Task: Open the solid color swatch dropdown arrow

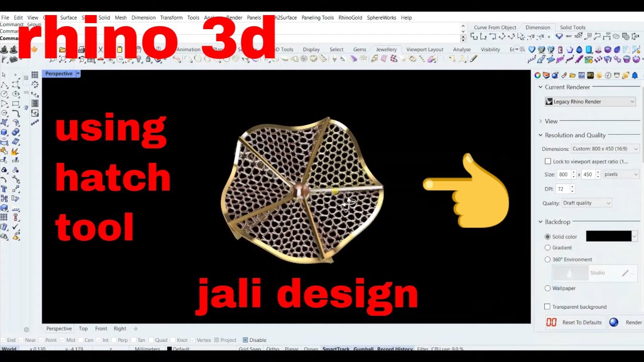Action: 634,236
